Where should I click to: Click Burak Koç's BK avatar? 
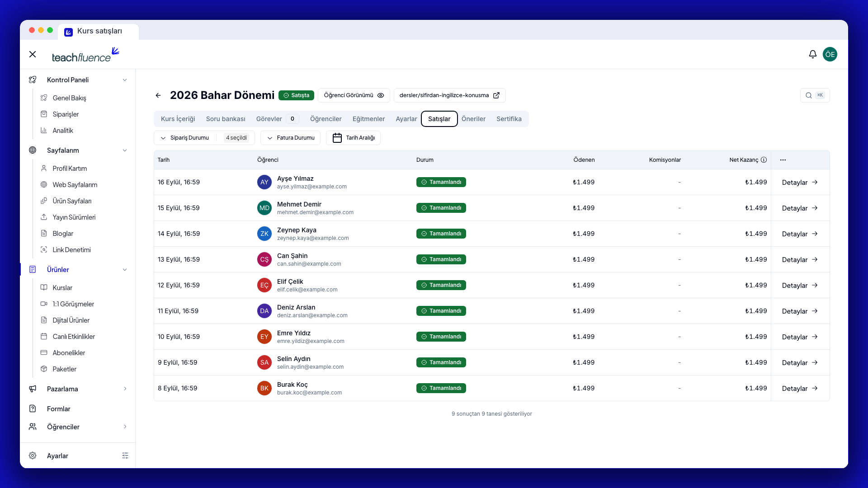tap(264, 388)
